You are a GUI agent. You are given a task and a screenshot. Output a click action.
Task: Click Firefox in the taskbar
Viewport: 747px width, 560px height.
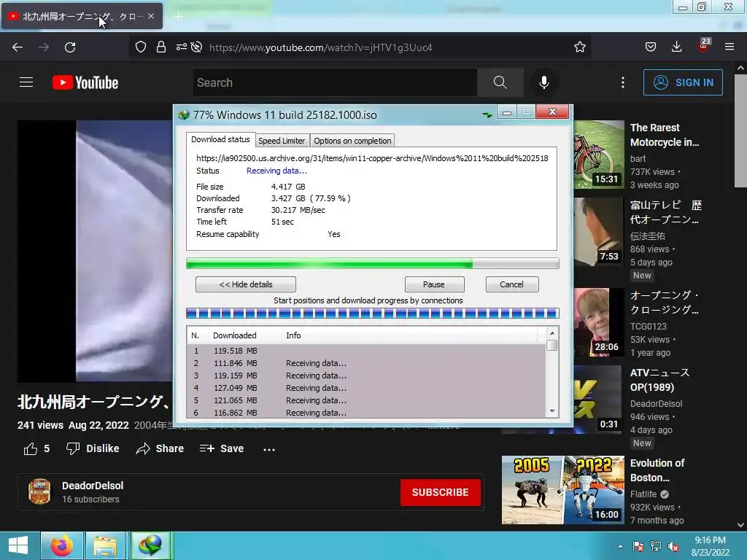[x=63, y=545]
